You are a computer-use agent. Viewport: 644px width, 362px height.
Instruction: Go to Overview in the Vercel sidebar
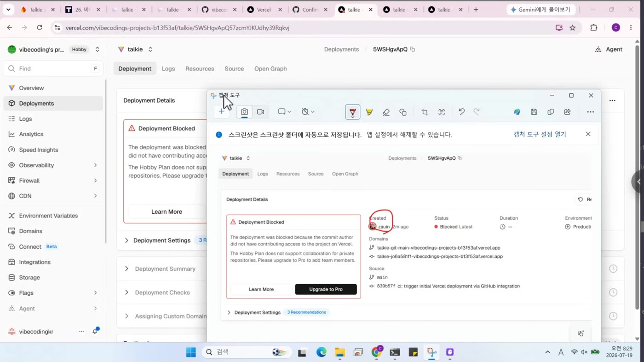(x=53, y=88)
